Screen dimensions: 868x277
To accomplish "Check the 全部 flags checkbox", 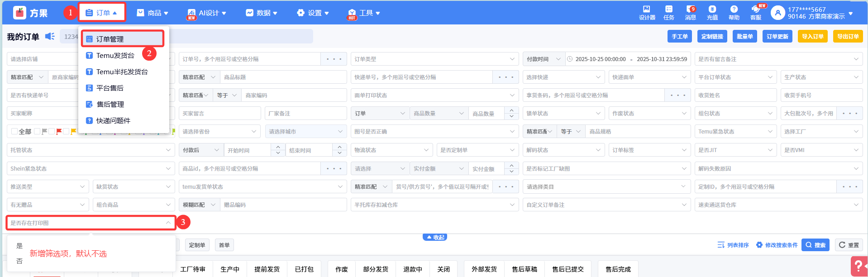I will [x=14, y=132].
